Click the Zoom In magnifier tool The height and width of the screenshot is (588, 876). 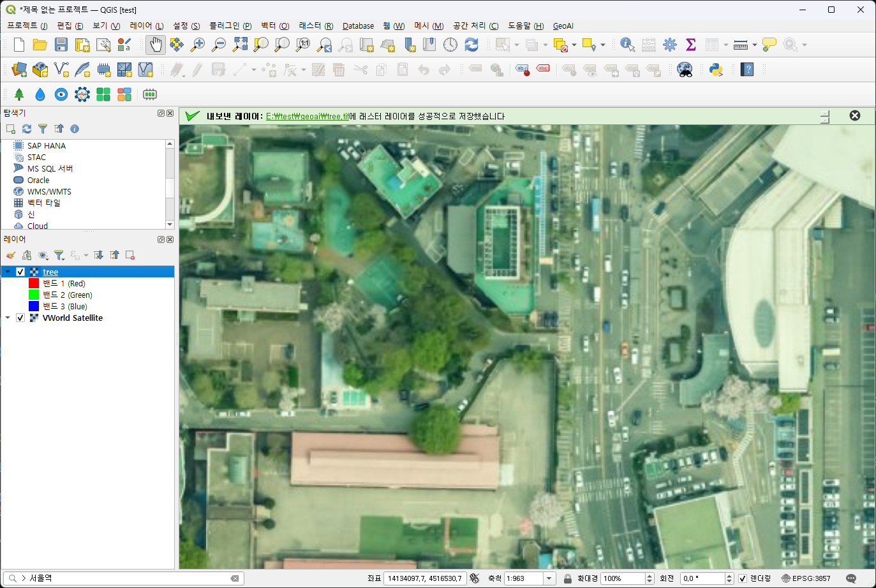(198, 45)
